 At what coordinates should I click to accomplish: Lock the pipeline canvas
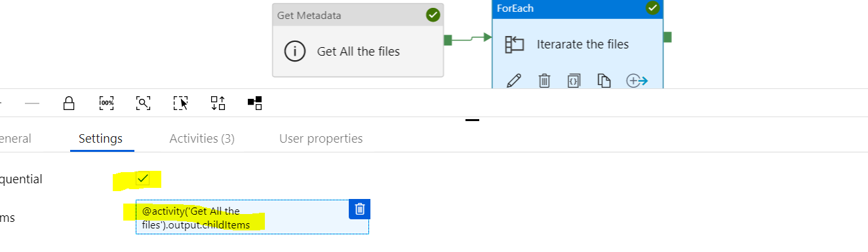point(69,103)
